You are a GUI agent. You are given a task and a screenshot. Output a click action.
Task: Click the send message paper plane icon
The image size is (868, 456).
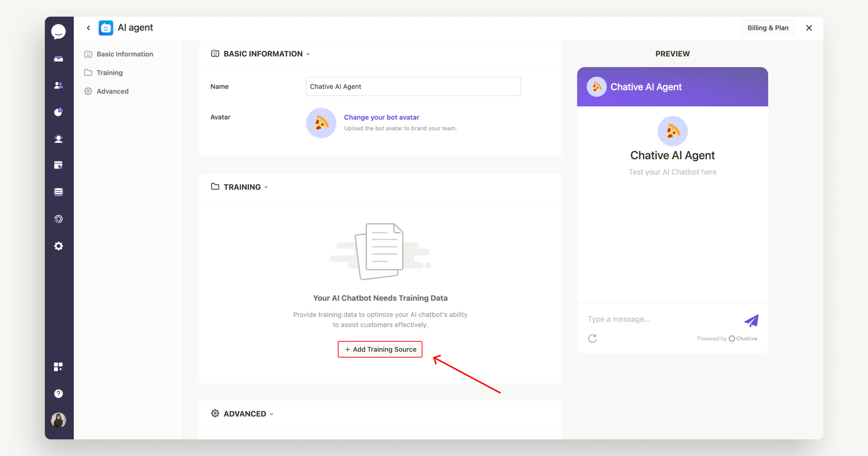coord(751,321)
